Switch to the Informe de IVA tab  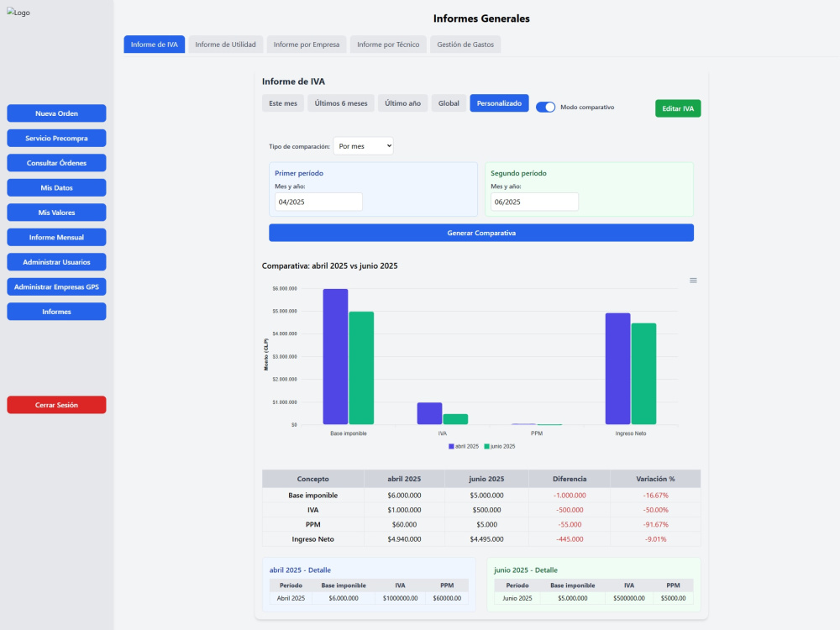point(155,45)
